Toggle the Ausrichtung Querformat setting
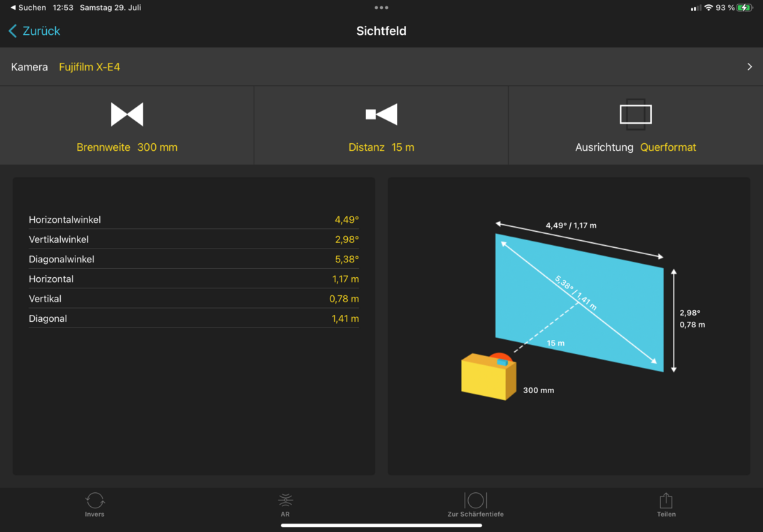The width and height of the screenshot is (763, 532). pyautogui.click(x=635, y=147)
